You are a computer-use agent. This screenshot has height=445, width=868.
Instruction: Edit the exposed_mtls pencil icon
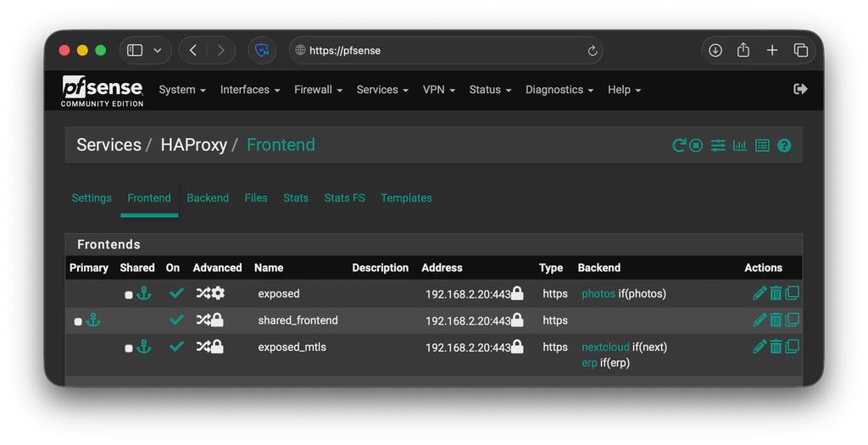coord(759,347)
